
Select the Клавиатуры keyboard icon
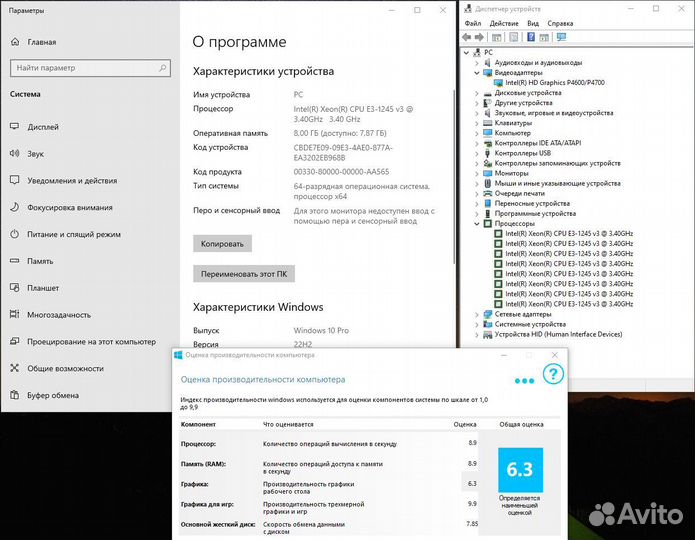coord(488,123)
